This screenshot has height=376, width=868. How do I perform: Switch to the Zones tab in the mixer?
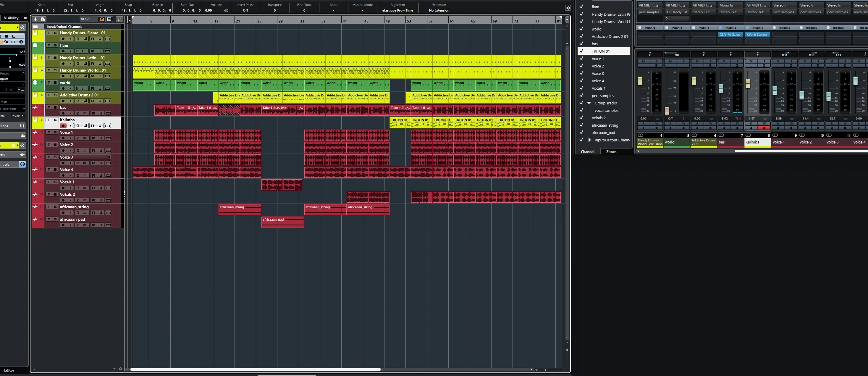(x=611, y=151)
